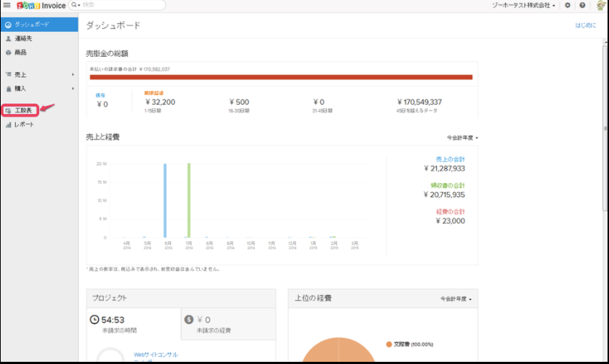609x364 pixels.
Task: Click the user avatar icon
Action: point(601,5)
